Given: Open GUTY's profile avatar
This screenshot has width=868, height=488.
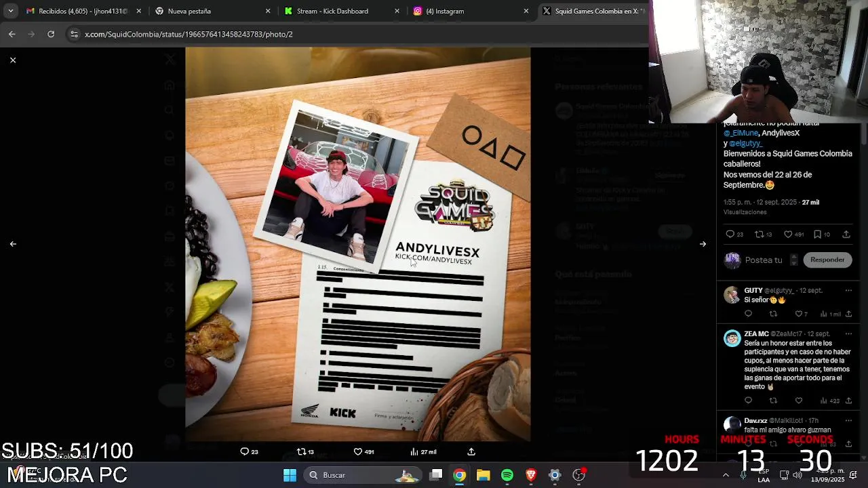Looking at the screenshot, I should (732, 295).
